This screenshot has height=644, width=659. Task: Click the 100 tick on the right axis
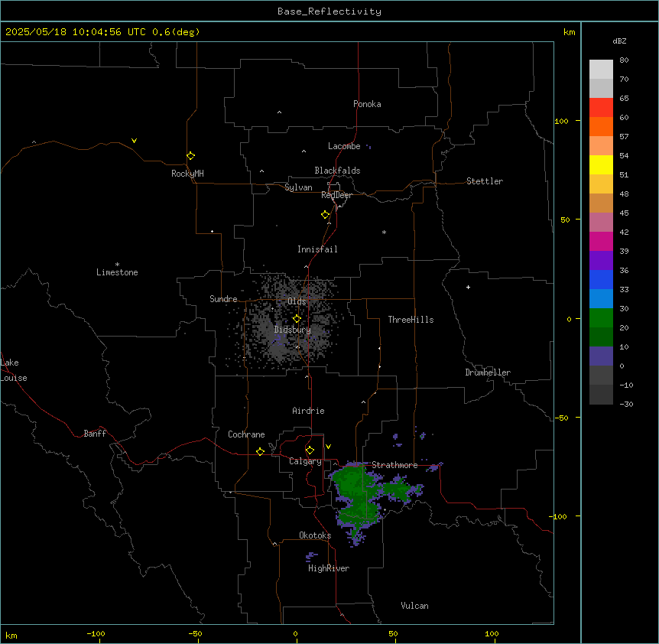tap(561, 121)
